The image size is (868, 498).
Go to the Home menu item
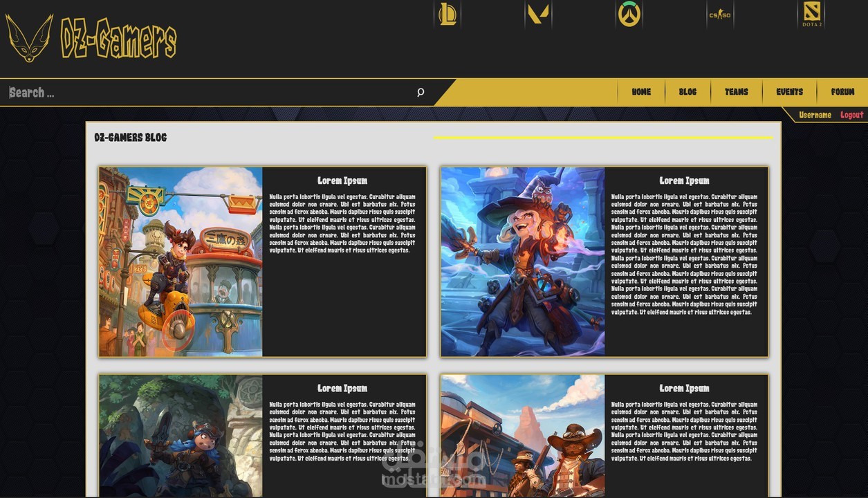pyautogui.click(x=641, y=92)
